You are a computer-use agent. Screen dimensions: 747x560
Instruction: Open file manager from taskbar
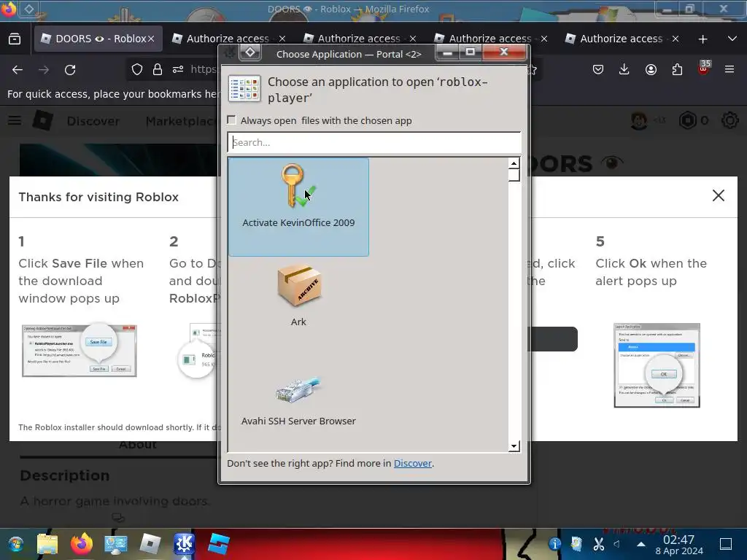[47, 544]
